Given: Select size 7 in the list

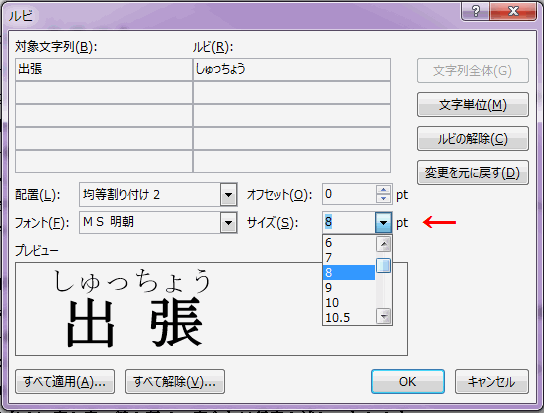Looking at the screenshot, I should tap(349, 258).
